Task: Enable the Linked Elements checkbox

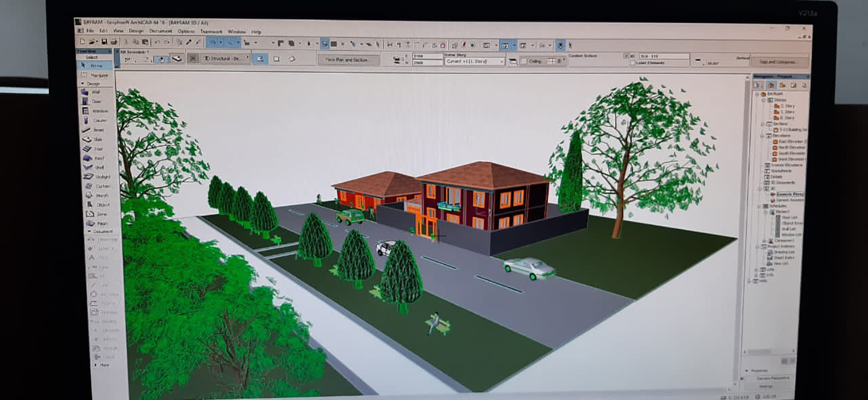Action: [x=633, y=63]
